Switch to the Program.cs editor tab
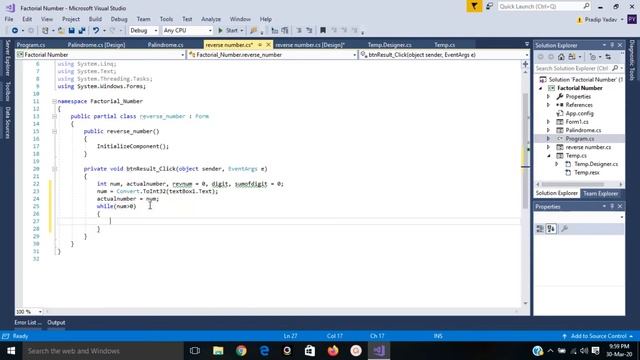The image size is (640, 360). pyautogui.click(x=31, y=45)
